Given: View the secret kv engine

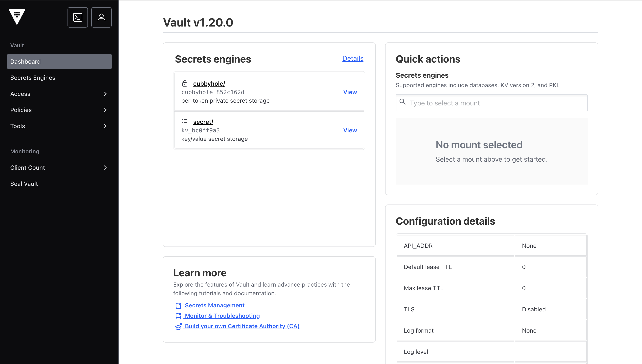Looking at the screenshot, I should point(350,130).
